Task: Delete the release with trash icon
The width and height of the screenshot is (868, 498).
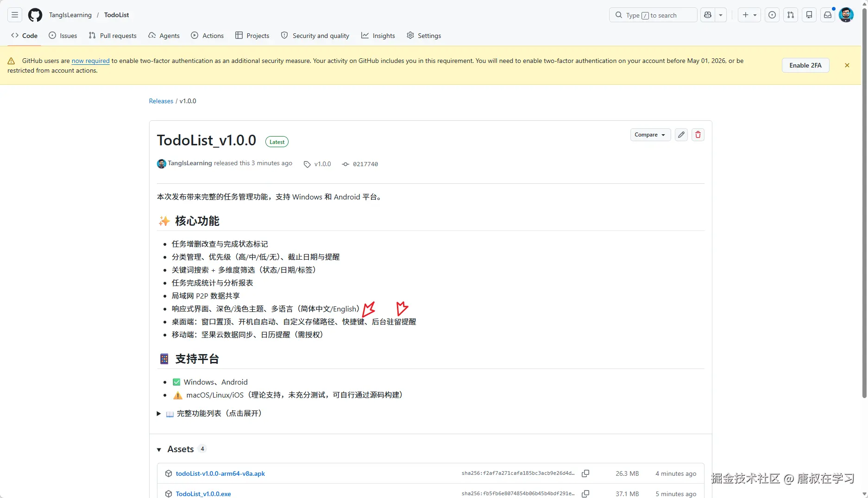Action: pos(698,135)
